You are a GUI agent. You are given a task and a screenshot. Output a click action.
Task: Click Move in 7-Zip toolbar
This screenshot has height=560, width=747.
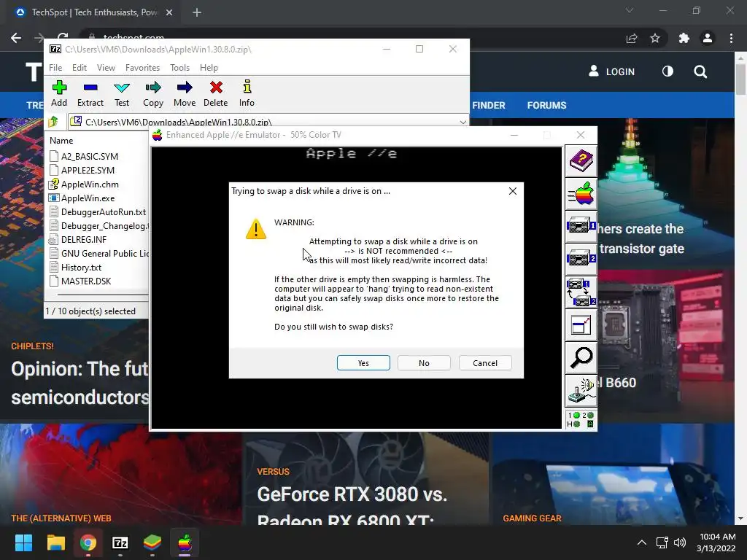pyautogui.click(x=185, y=94)
